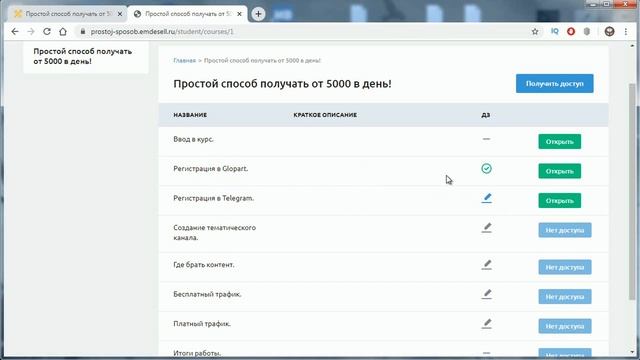
Task: Click the Бесплатный трафик title
Action: 207,294
